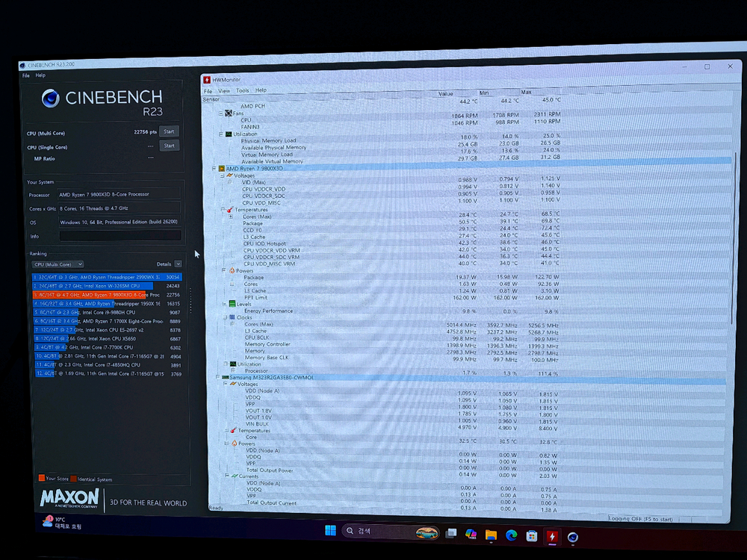This screenshot has width=747, height=560.
Task: Collapse the AMD Ryzen 7 9800X3D node
Action: coord(214,169)
